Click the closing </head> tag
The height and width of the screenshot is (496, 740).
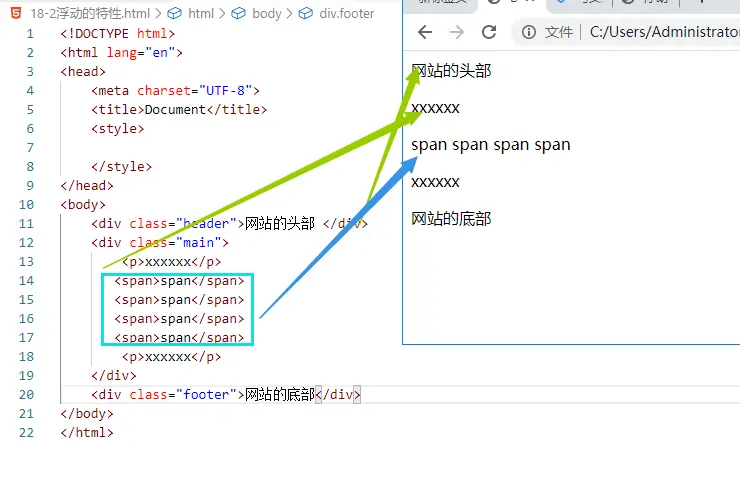coord(87,185)
